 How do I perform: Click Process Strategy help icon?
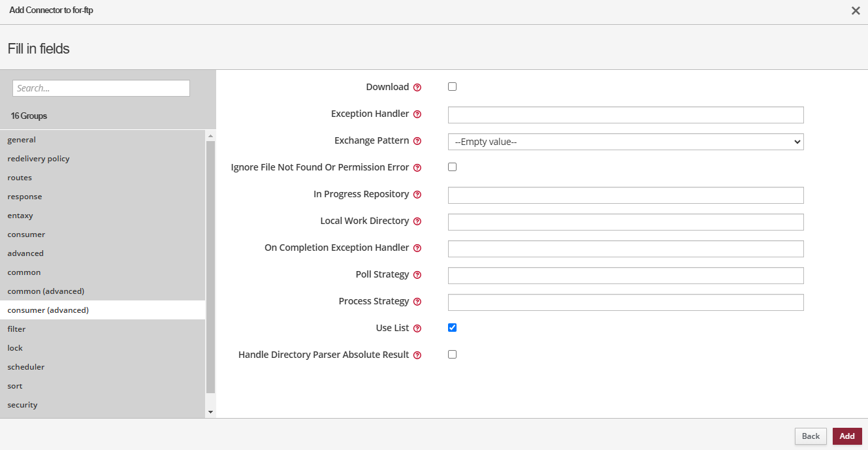coord(417,302)
